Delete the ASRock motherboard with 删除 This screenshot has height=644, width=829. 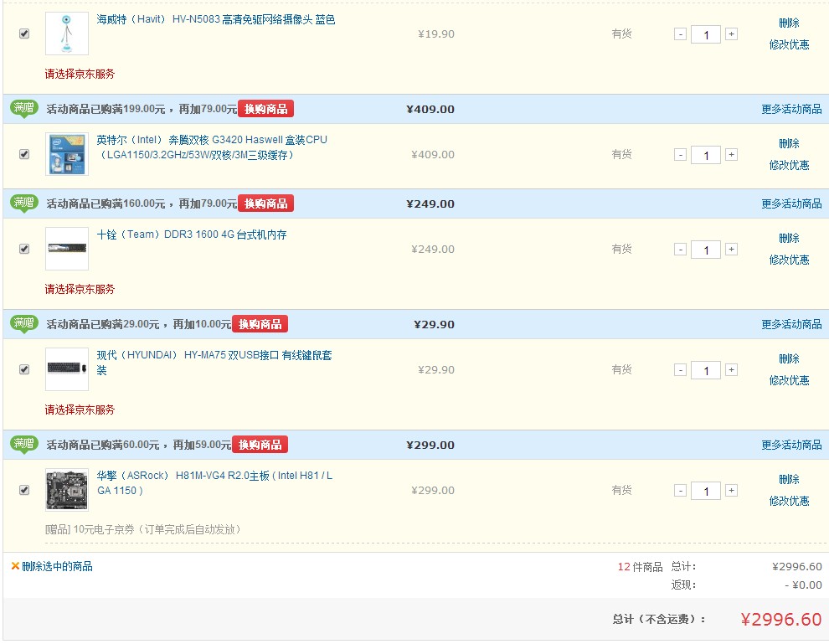[x=789, y=479]
